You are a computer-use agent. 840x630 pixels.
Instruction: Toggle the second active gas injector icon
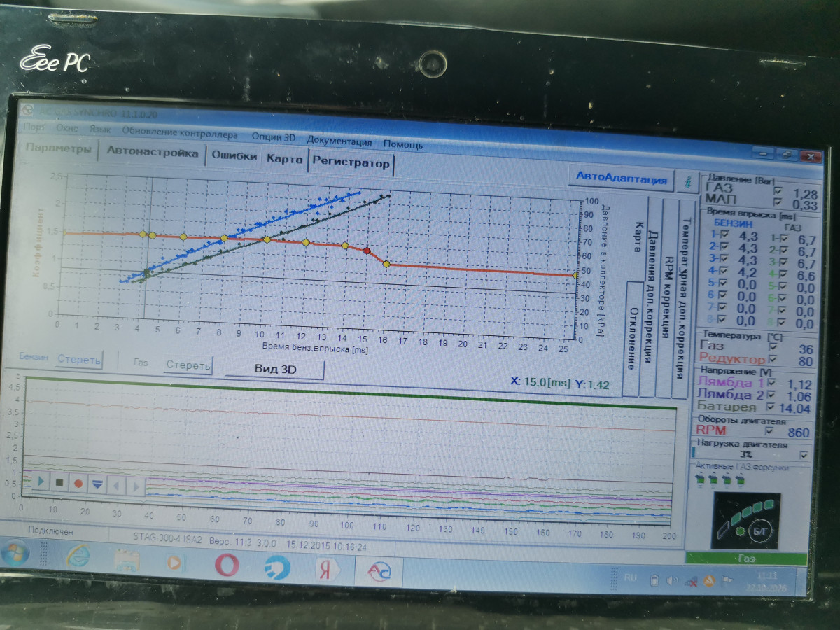[x=714, y=480]
